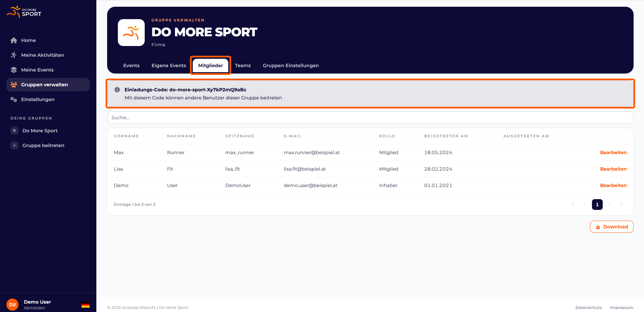
Task: Open the Events tab
Action: click(x=131, y=65)
